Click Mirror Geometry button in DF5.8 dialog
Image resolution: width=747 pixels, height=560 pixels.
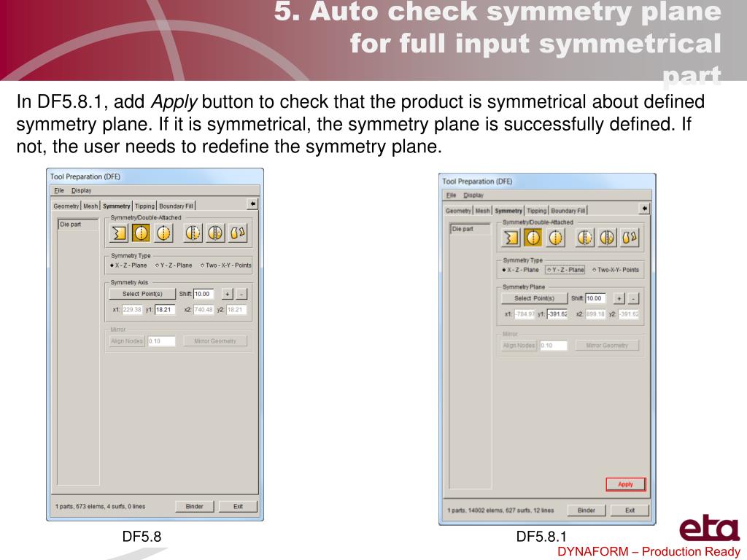coord(215,341)
